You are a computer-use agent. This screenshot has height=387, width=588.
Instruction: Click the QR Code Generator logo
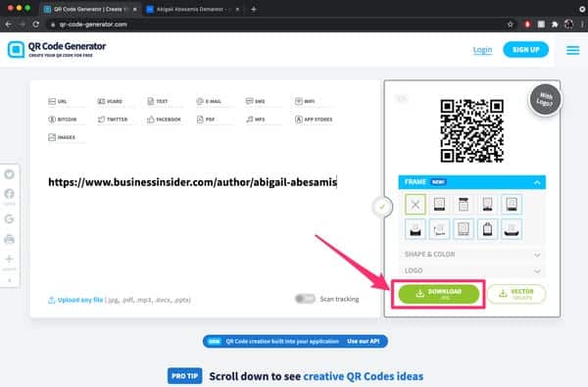click(57, 50)
